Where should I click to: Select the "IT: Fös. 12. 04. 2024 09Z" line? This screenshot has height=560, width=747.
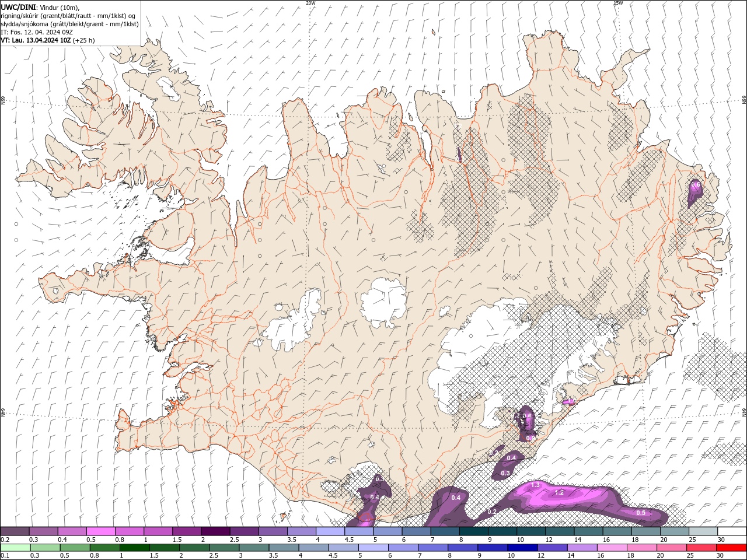coord(37,32)
